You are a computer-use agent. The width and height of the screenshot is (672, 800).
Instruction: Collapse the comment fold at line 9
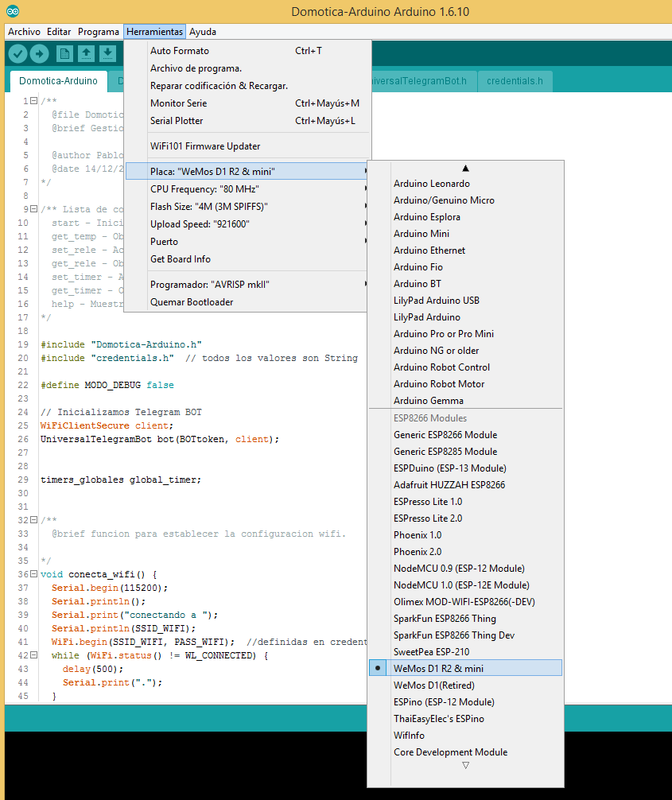[33, 208]
